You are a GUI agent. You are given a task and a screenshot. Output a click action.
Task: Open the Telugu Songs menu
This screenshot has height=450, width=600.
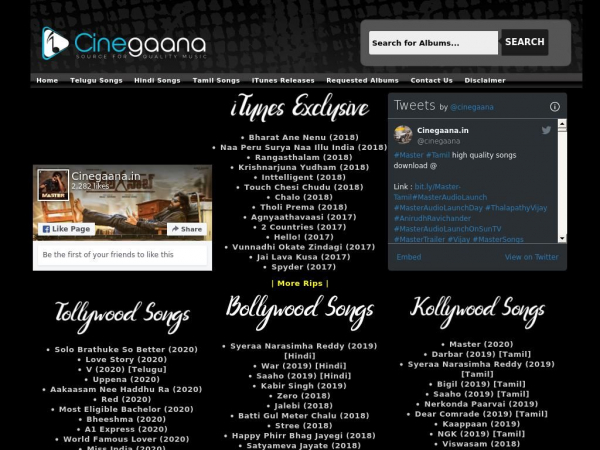coord(96,80)
